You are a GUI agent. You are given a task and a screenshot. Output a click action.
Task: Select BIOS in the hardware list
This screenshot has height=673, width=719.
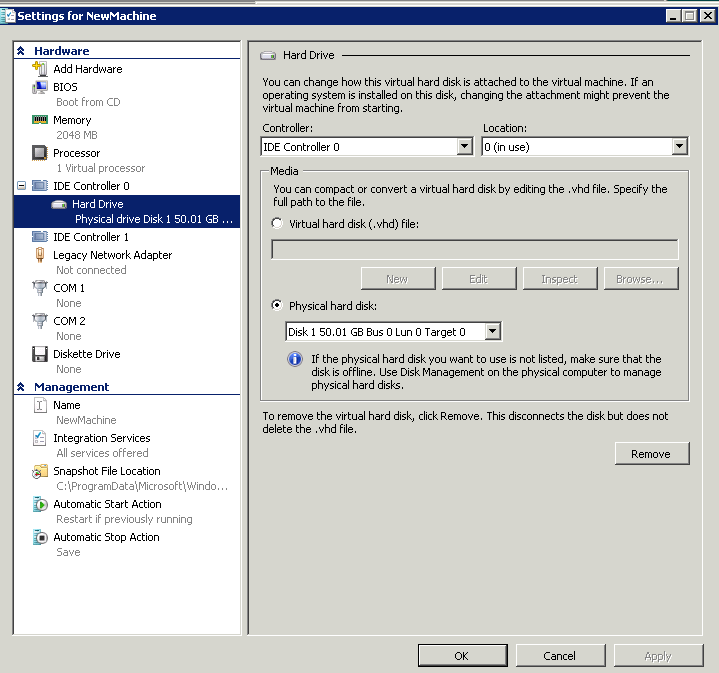[x=65, y=87]
